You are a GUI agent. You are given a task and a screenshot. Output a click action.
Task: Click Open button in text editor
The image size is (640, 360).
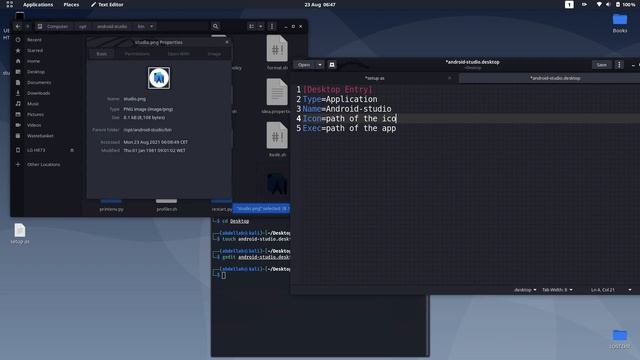point(304,65)
